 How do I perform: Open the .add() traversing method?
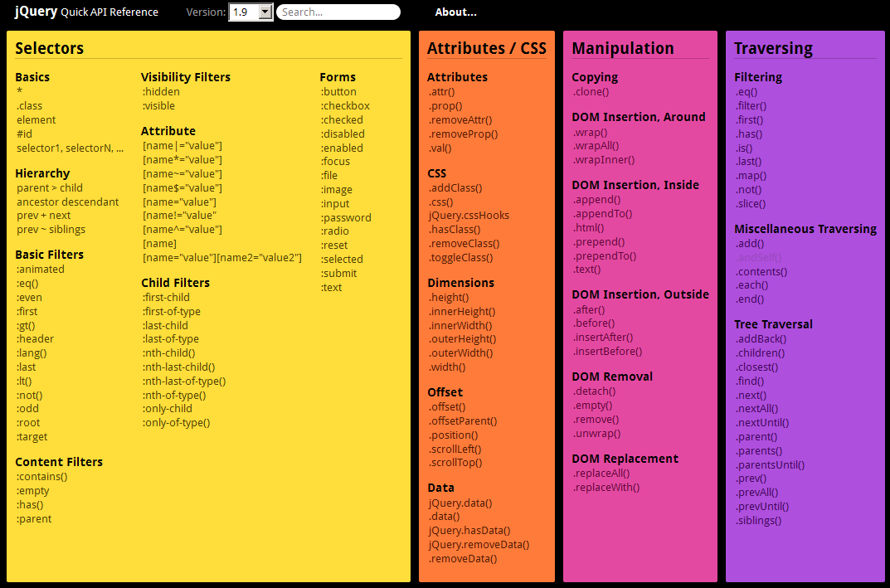tap(750, 244)
